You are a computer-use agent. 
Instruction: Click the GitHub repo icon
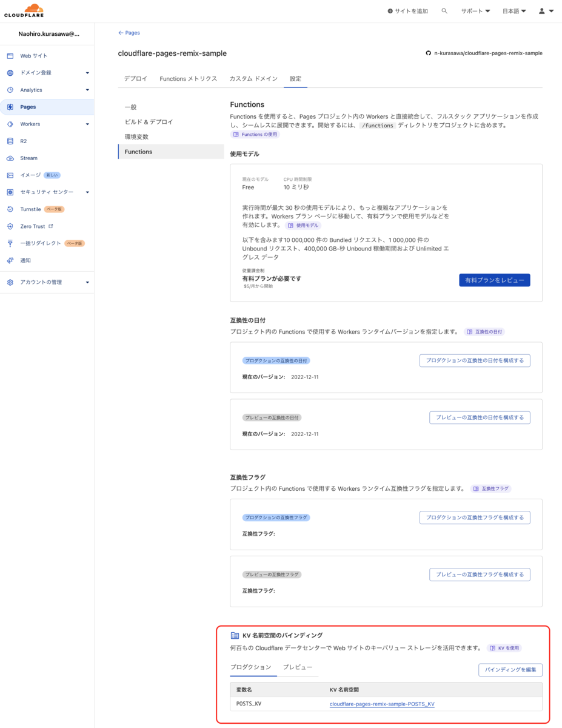click(429, 53)
